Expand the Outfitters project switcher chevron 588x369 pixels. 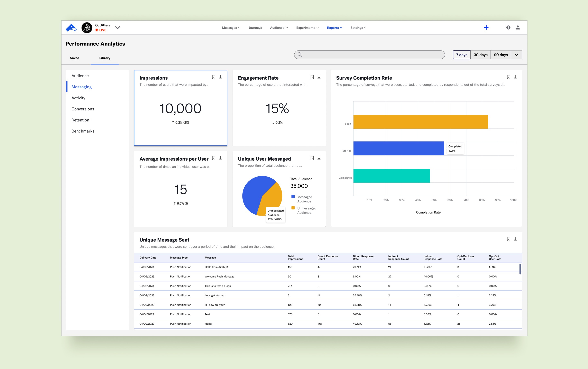pos(118,28)
